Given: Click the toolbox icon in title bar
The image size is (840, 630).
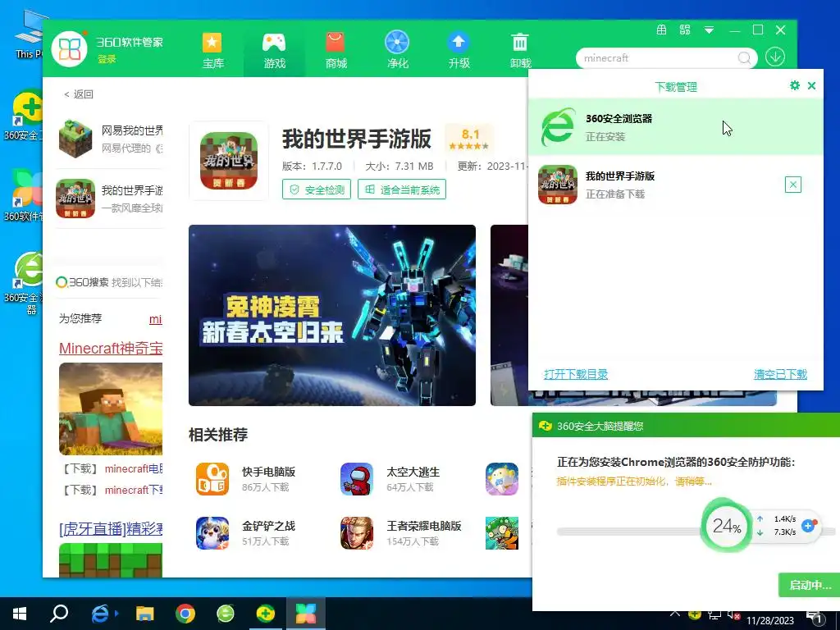Looking at the screenshot, I should pos(662,30).
